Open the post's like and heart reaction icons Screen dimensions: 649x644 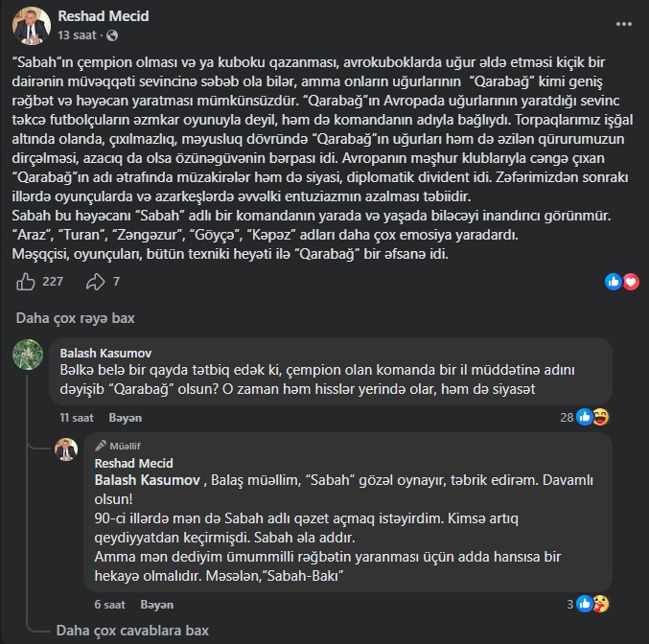click(x=621, y=282)
